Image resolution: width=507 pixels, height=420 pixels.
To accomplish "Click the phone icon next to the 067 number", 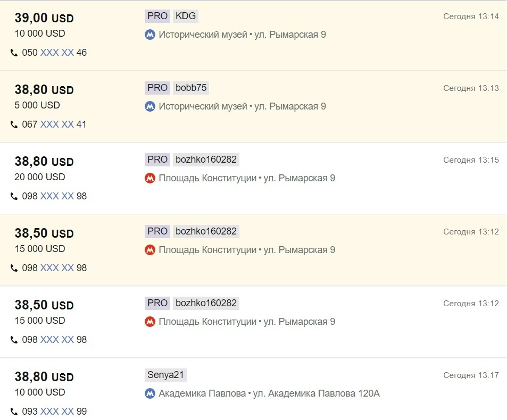I will (x=14, y=125).
